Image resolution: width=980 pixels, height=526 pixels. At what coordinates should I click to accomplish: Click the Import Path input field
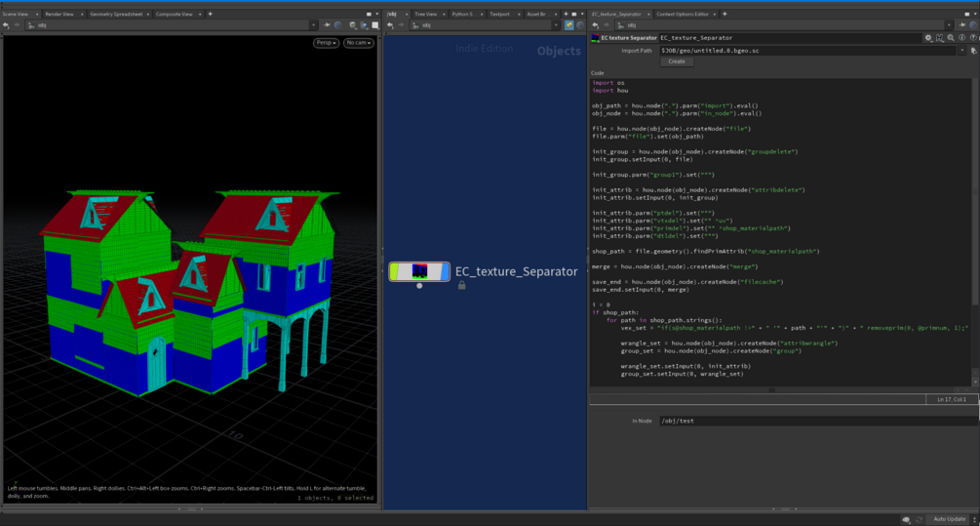pyautogui.click(x=807, y=51)
